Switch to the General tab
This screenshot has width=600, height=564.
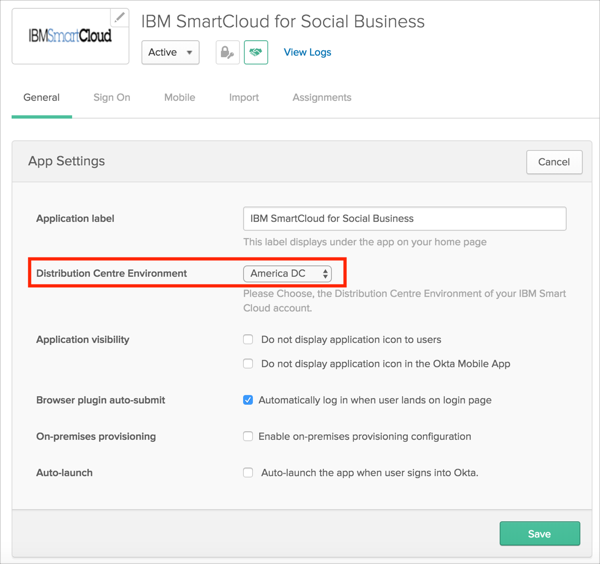pos(42,98)
